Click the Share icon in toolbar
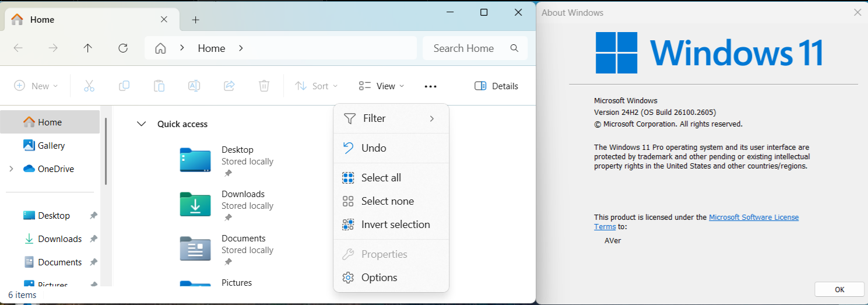Image resolution: width=868 pixels, height=305 pixels. [x=229, y=86]
